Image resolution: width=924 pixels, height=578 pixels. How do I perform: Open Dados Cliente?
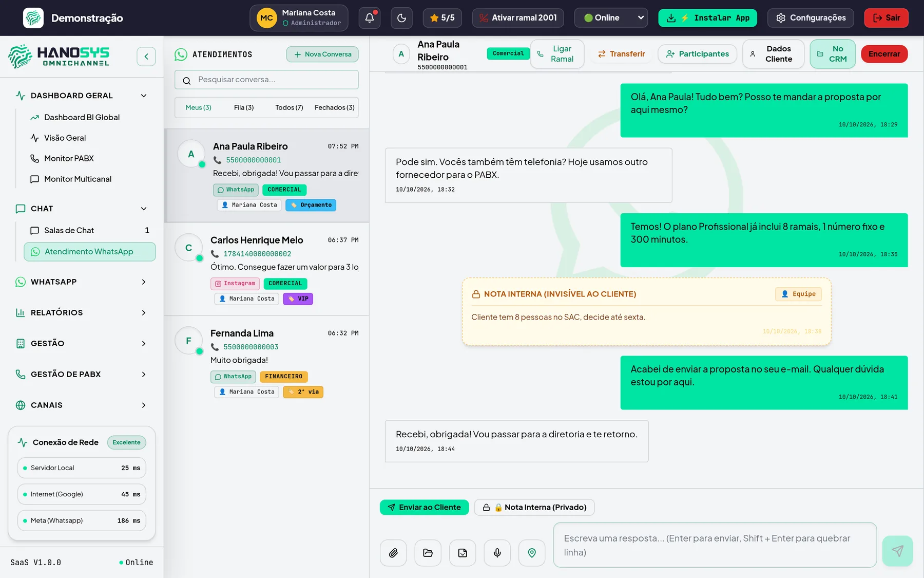point(773,54)
